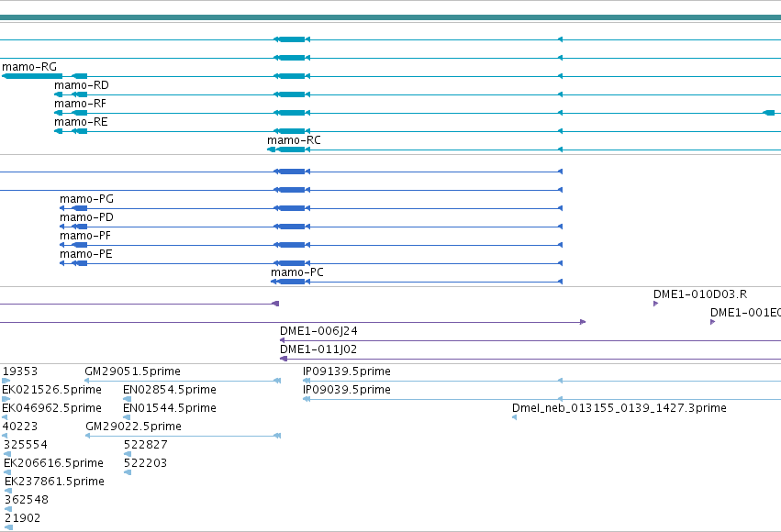This screenshot has width=781, height=532.
Task: Select the mamo-PF protein label
Action: click(x=85, y=236)
